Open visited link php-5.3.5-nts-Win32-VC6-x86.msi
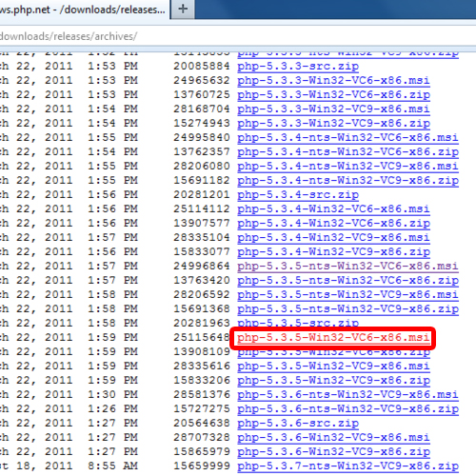Viewport: 476px width, 476px height. (347, 266)
